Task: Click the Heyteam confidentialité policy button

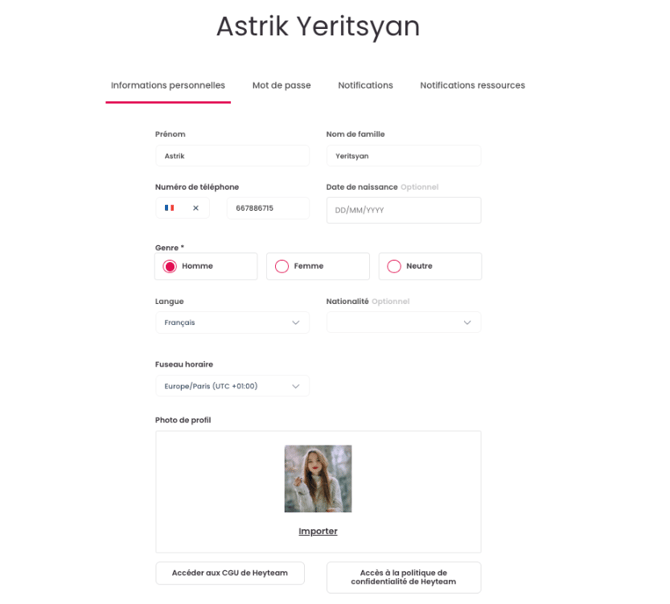Action: click(404, 577)
